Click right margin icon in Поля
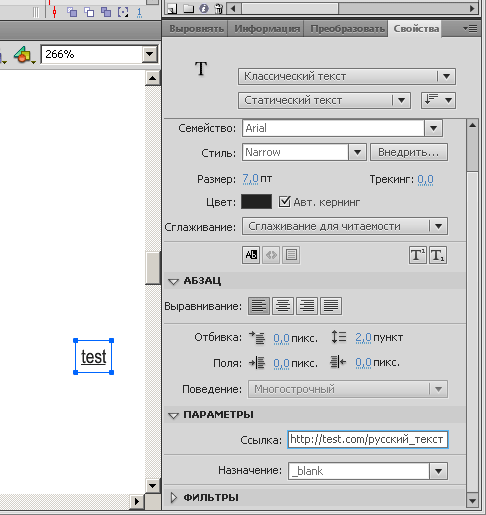Screen dimensions: 486x515 pyautogui.click(x=338, y=362)
